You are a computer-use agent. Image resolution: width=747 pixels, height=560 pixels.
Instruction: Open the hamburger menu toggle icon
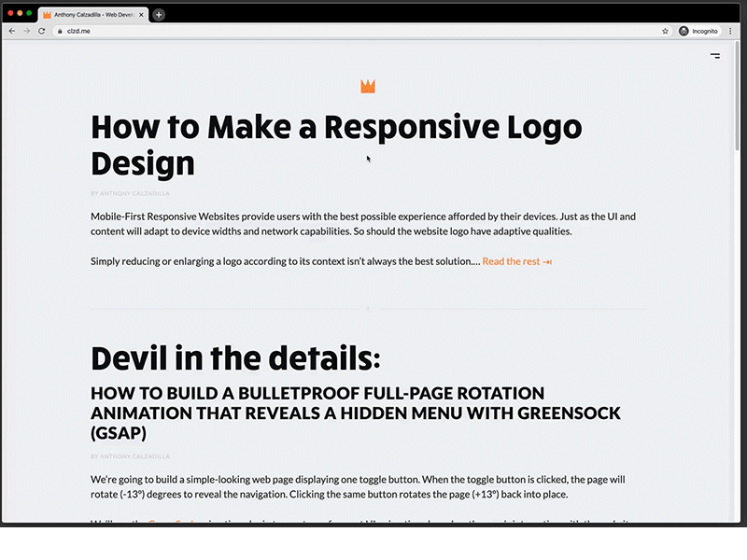714,56
